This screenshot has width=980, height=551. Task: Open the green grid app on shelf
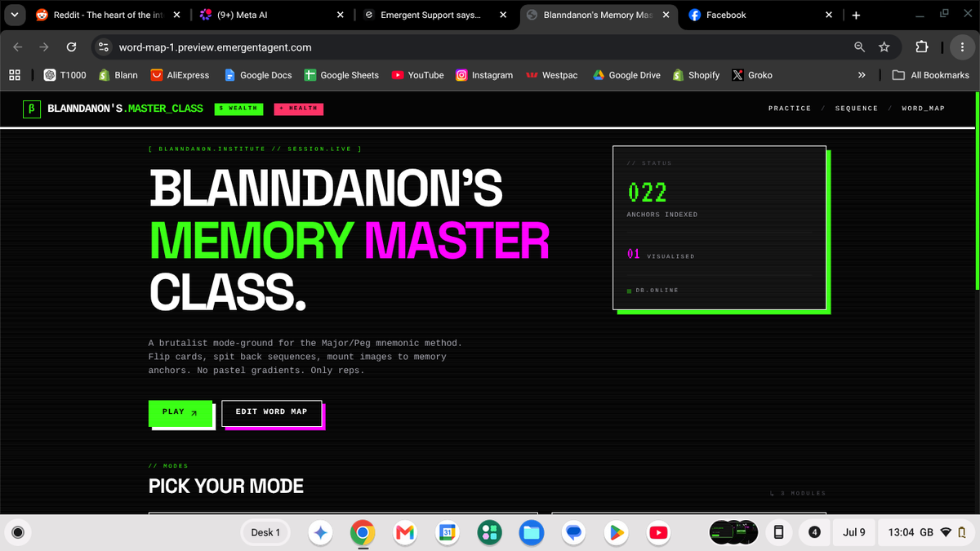(490, 532)
